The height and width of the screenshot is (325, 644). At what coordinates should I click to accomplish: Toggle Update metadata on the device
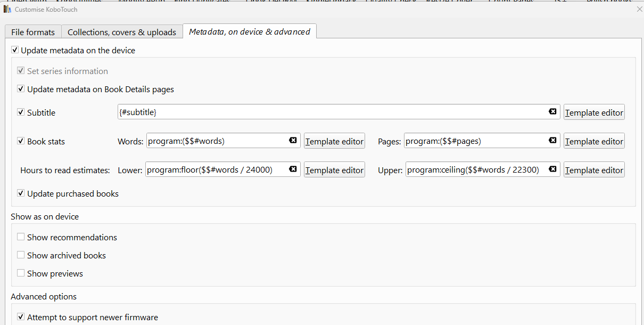click(14, 50)
